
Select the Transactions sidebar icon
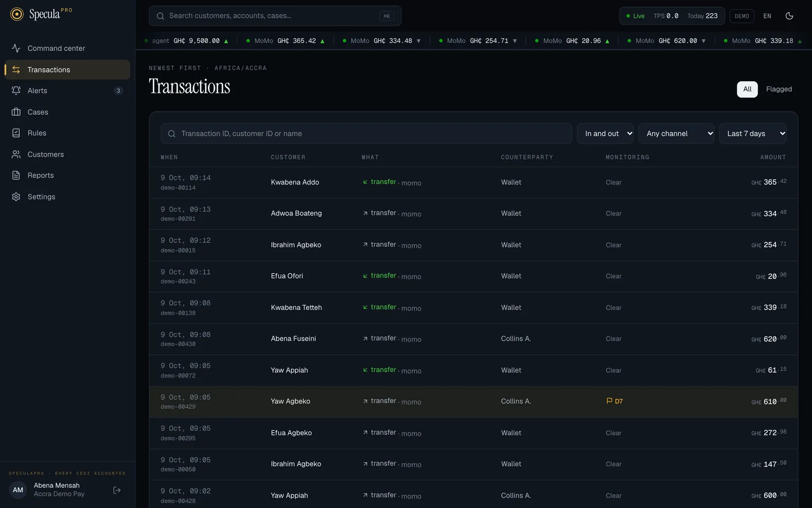pyautogui.click(x=16, y=70)
